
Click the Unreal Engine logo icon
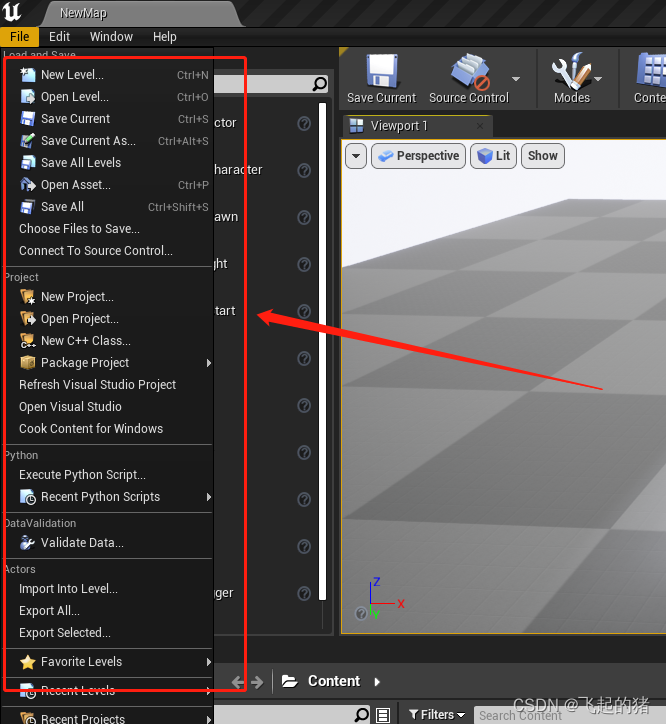coord(12,12)
